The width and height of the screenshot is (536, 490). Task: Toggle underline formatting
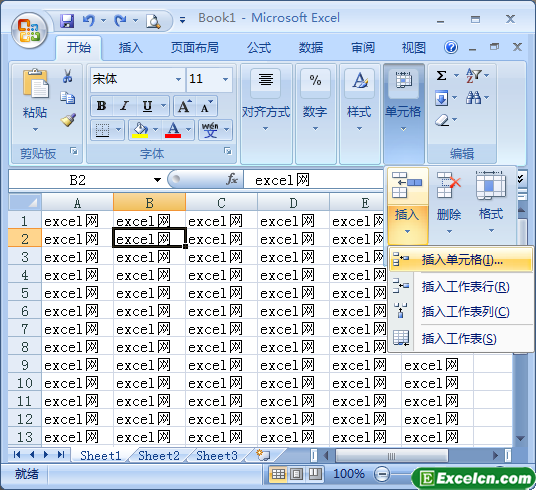coord(147,106)
